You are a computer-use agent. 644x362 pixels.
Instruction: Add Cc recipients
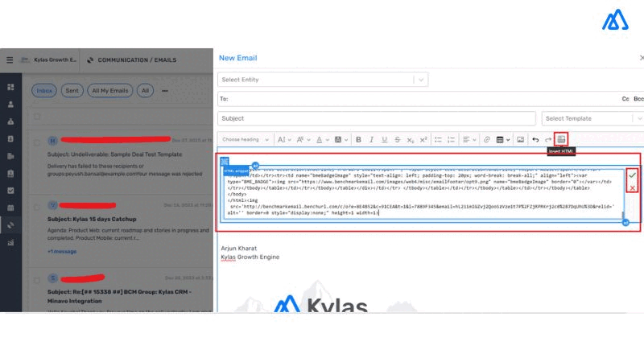625,99
